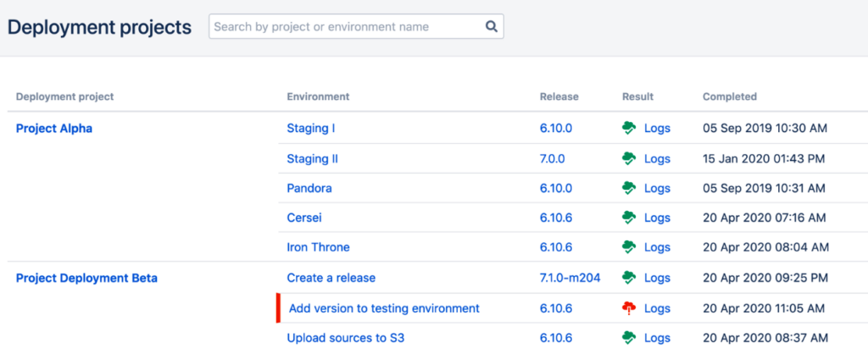
Task: Open release 6.10.6 for Cersei
Action: [556, 218]
